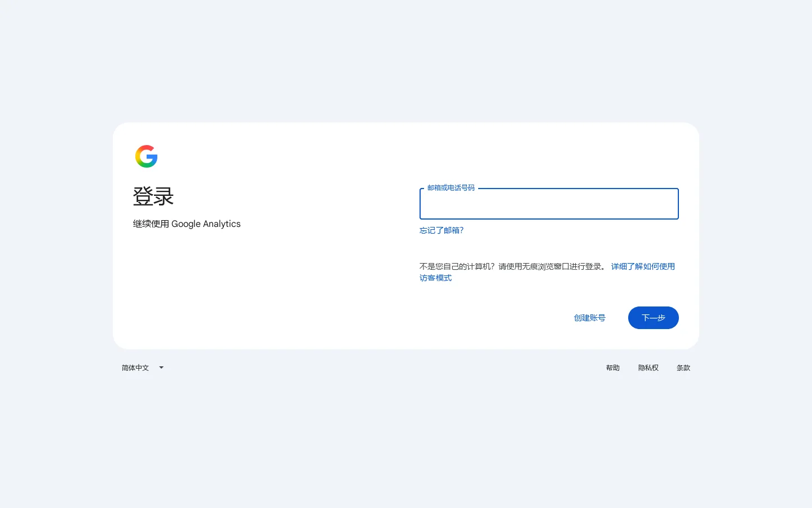Open the 条款 footer link

tap(683, 367)
